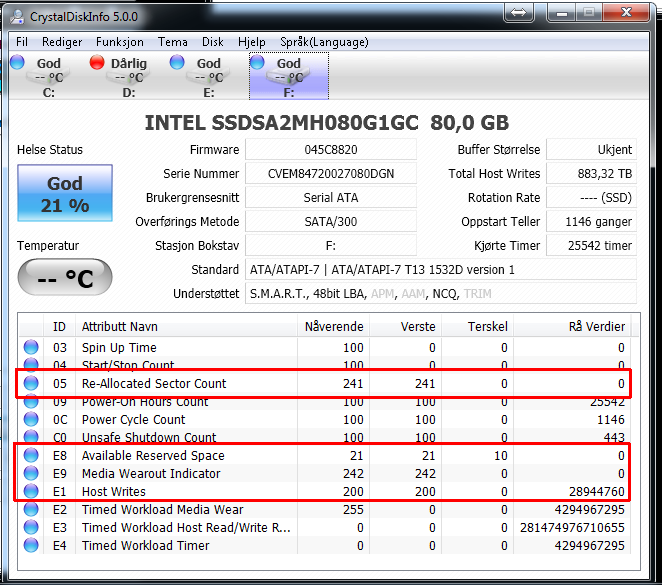
Task: Open the Hjelp menu
Action: [252, 42]
